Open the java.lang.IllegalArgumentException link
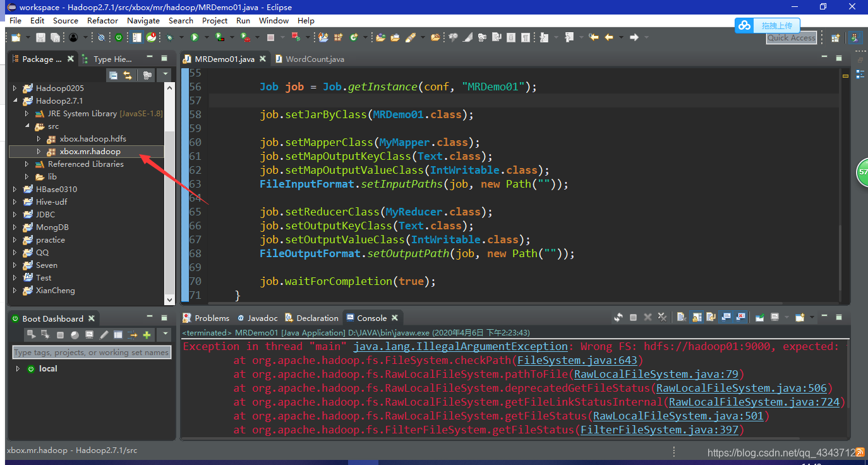This screenshot has height=465, width=868. pos(461,346)
